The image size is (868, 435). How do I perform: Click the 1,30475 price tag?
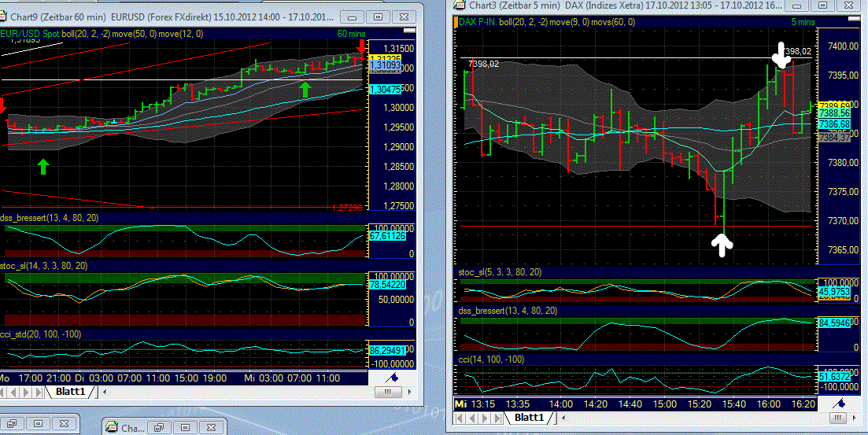[385, 89]
